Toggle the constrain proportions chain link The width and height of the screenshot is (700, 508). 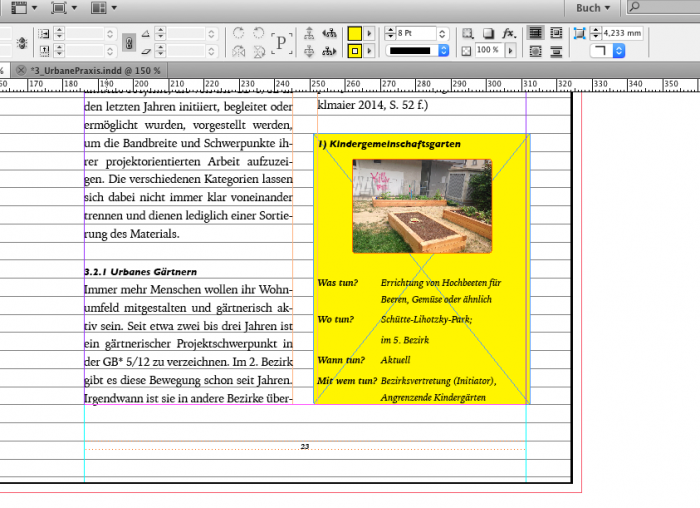pyautogui.click(x=129, y=42)
